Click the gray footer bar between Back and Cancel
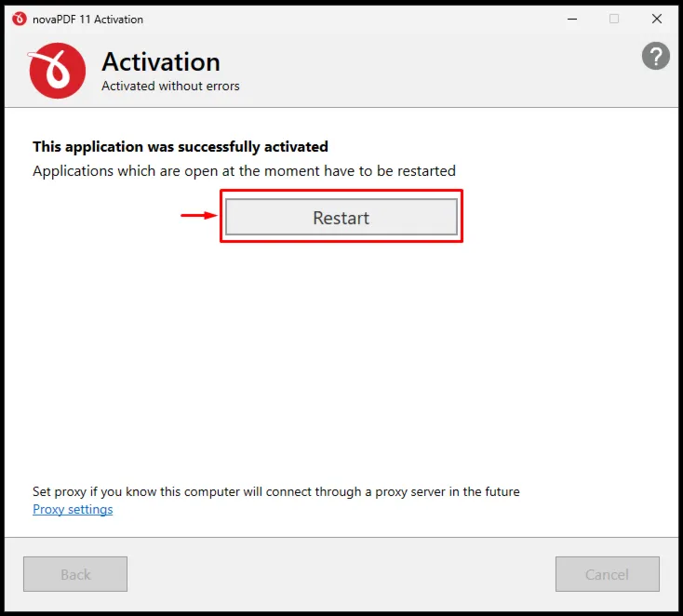The image size is (683, 616). pyautogui.click(x=341, y=574)
